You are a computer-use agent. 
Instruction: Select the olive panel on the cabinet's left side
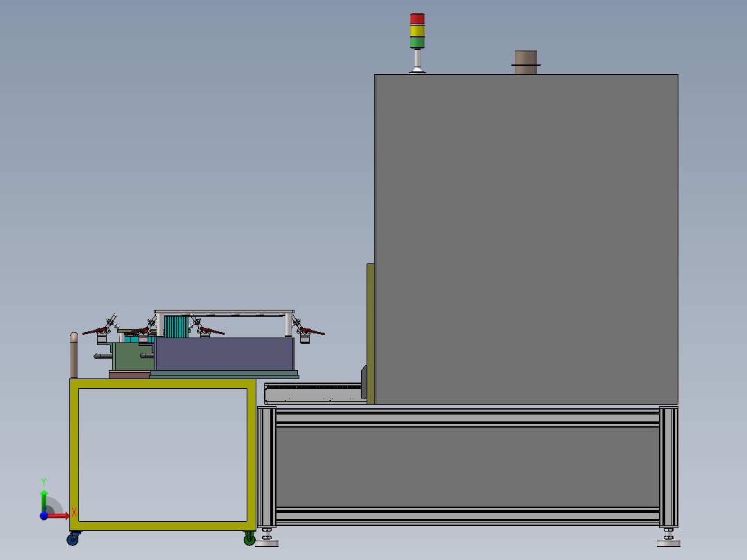[371, 333]
